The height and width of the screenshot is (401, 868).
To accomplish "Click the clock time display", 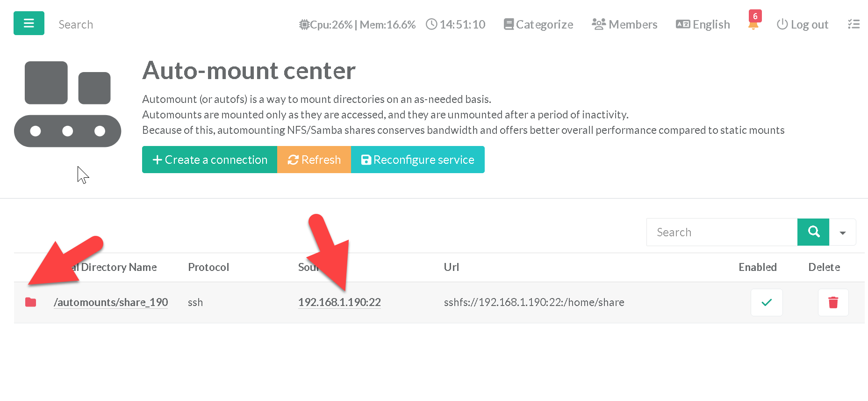I will tap(456, 24).
